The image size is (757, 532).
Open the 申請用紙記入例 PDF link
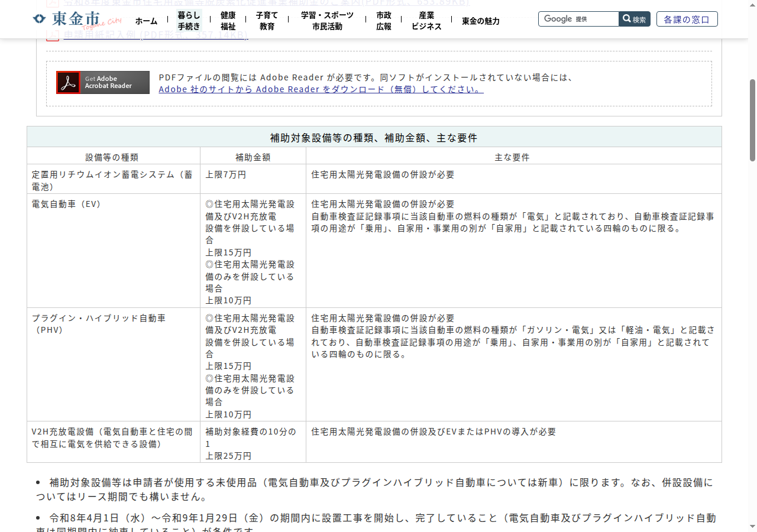(x=156, y=35)
